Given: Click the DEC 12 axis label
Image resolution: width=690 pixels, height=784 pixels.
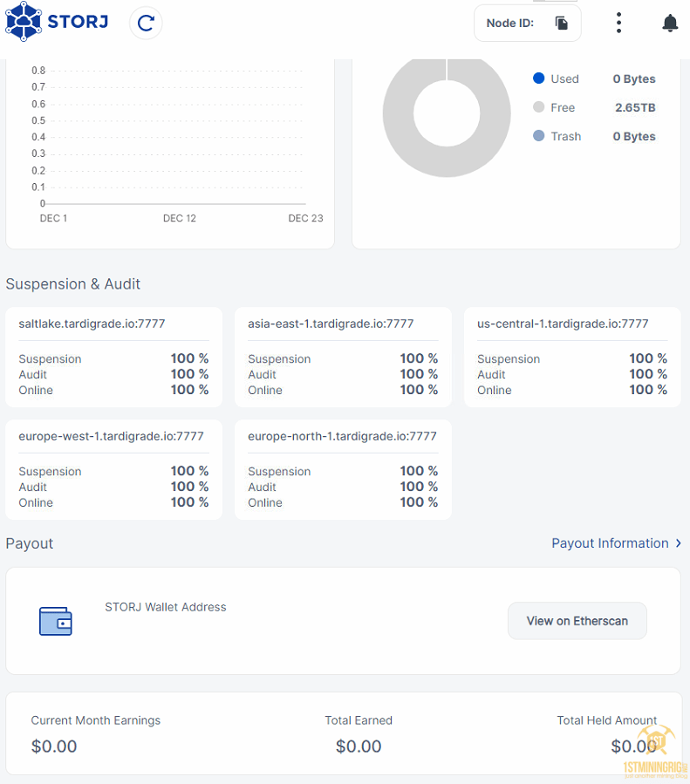Looking at the screenshot, I should (x=180, y=218).
